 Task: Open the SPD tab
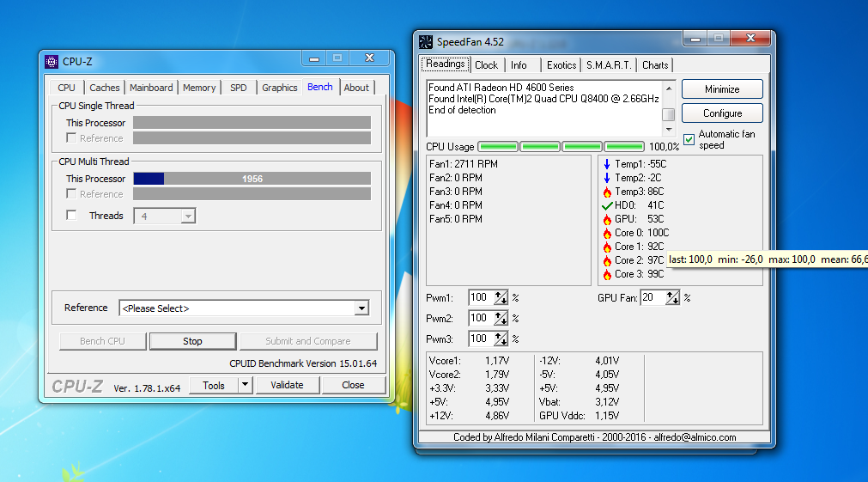tap(239, 88)
